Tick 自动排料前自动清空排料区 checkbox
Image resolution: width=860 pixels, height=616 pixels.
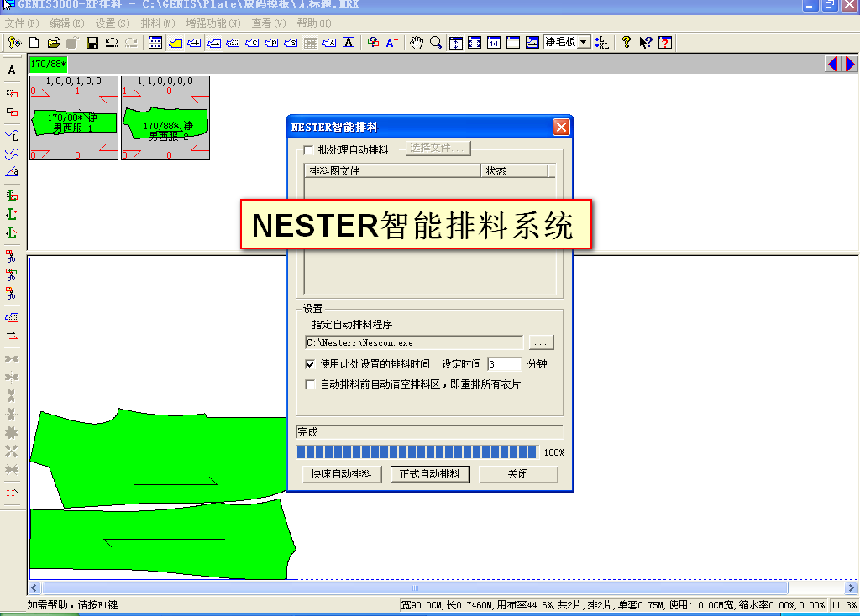pos(310,384)
